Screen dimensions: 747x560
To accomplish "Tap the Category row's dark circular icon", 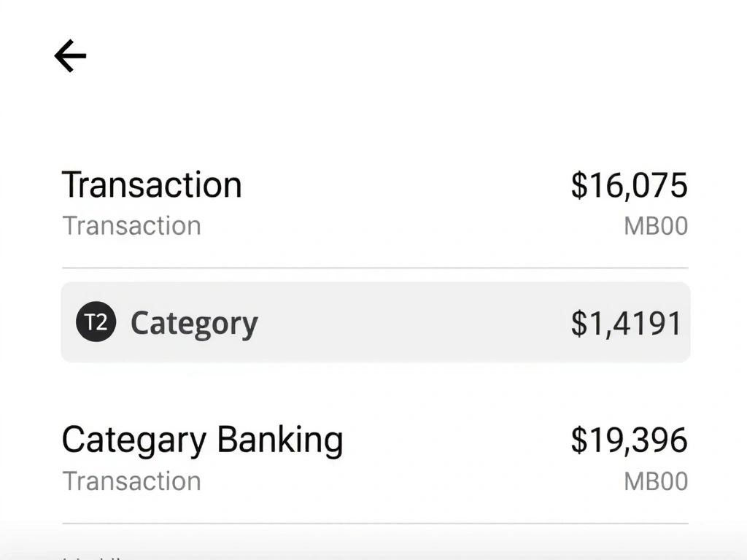I will [x=95, y=322].
